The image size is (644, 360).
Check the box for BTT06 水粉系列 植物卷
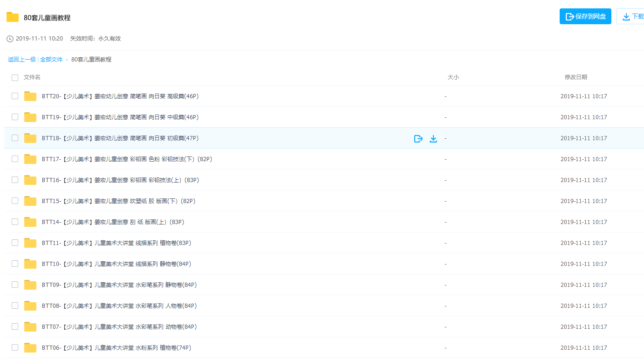point(15,347)
